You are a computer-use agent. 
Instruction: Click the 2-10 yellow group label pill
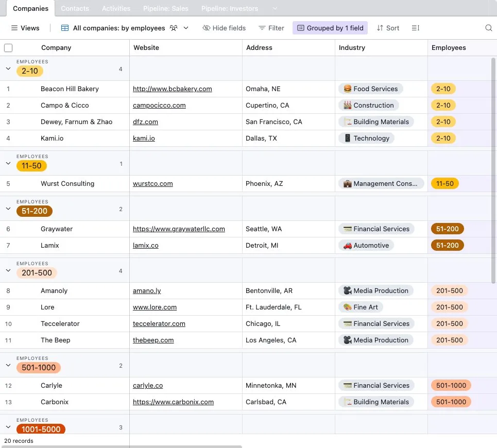[x=30, y=71]
